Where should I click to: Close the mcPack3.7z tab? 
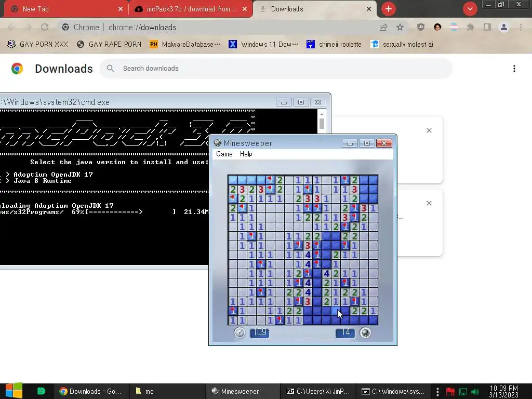[x=245, y=9]
